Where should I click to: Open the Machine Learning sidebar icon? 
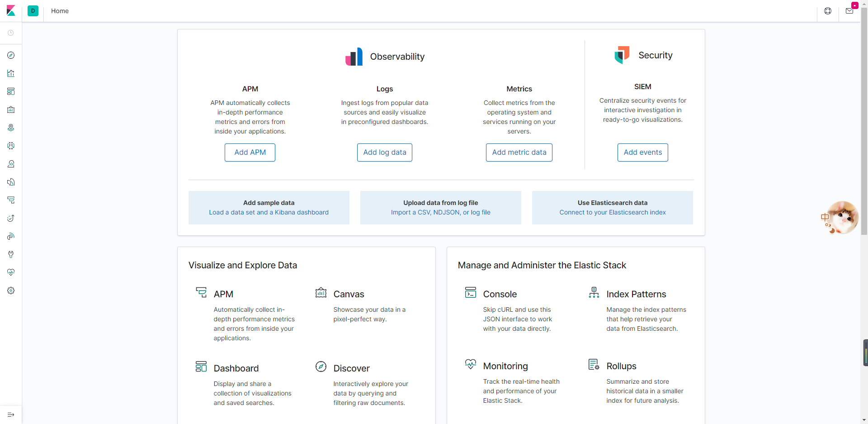pos(11,146)
